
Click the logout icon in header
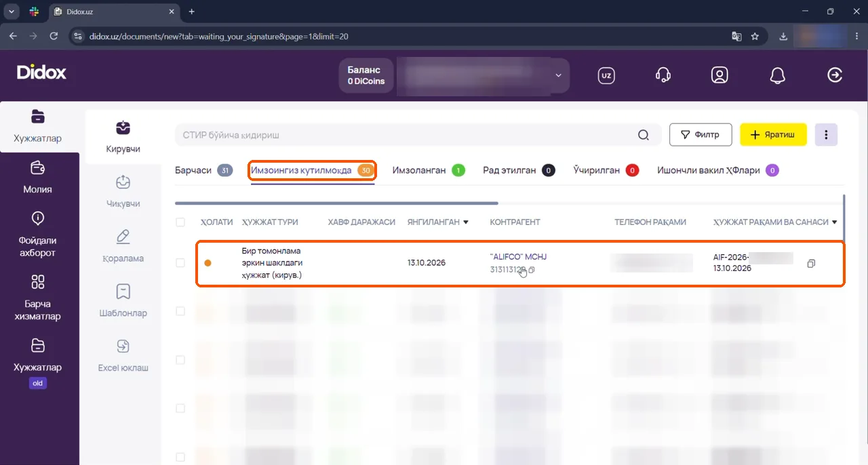pos(835,75)
